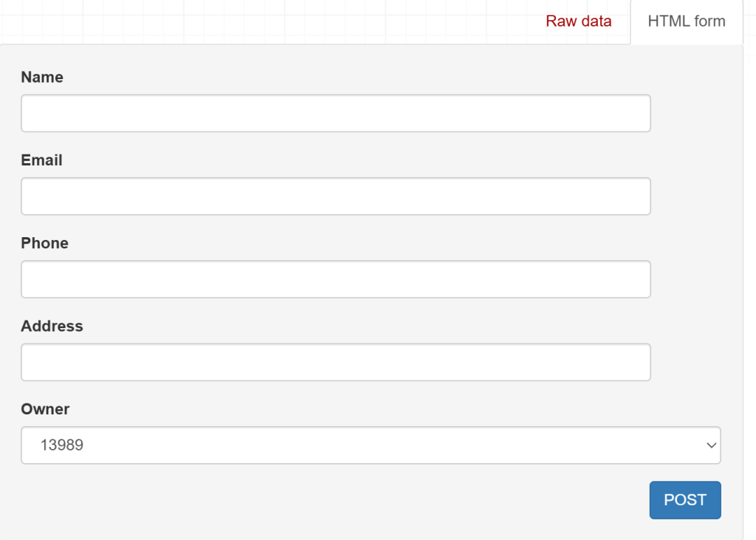The image size is (756, 540).
Task: Focus the Email input box
Action: pos(335,196)
